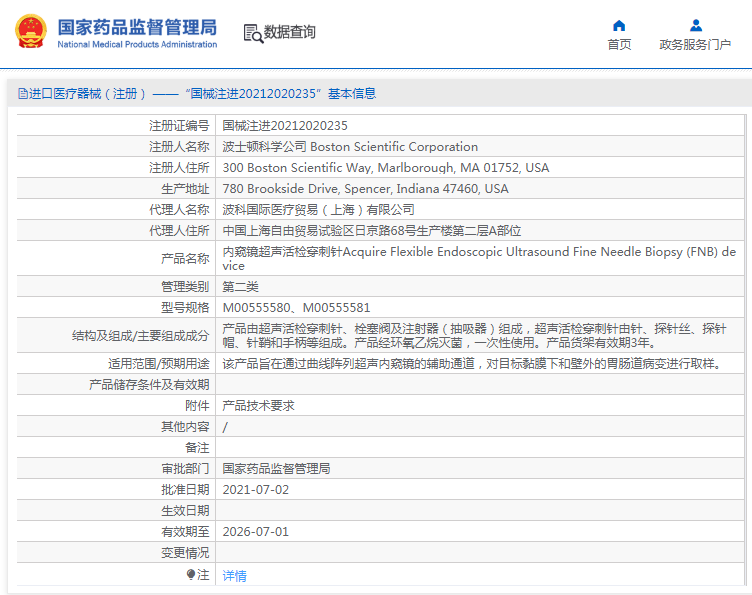
Task: Select Boston Scientific Corporation registrant name
Action: click(350, 147)
